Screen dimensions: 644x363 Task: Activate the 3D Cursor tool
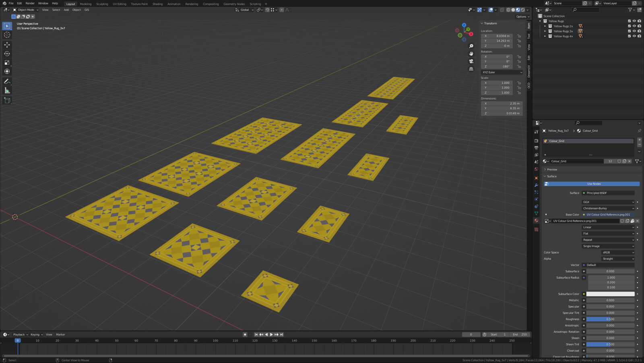tap(7, 35)
